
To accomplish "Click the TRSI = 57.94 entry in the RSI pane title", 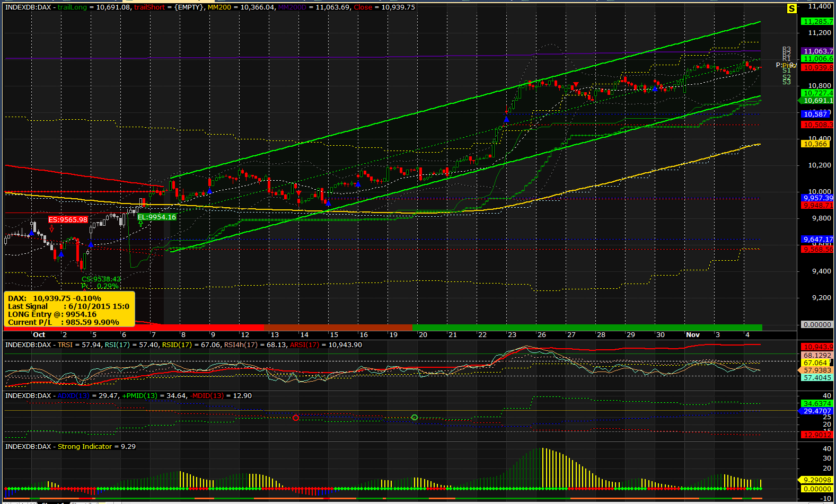I will coord(79,345).
